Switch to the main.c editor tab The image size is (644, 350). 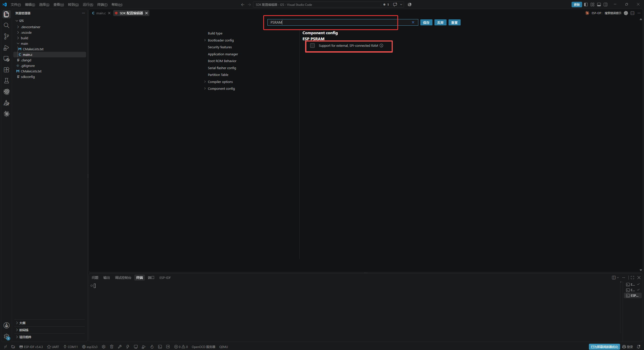coord(101,13)
